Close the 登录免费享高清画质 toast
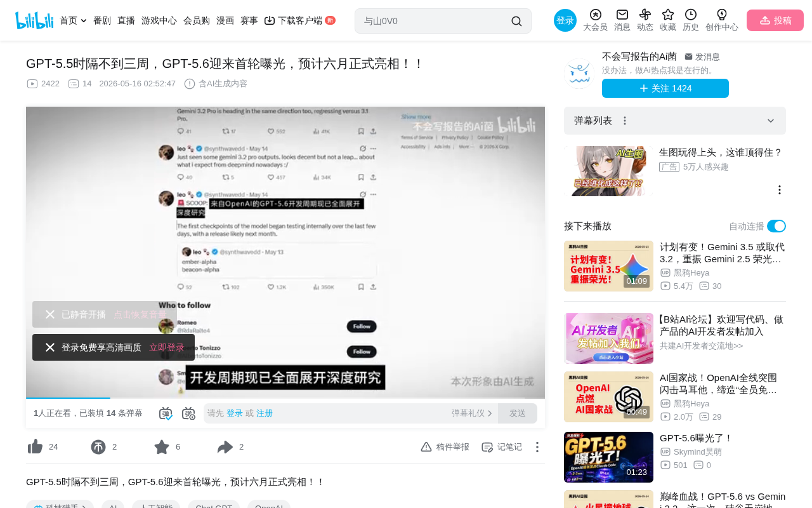This screenshot has height=508, width=812. click(x=50, y=347)
